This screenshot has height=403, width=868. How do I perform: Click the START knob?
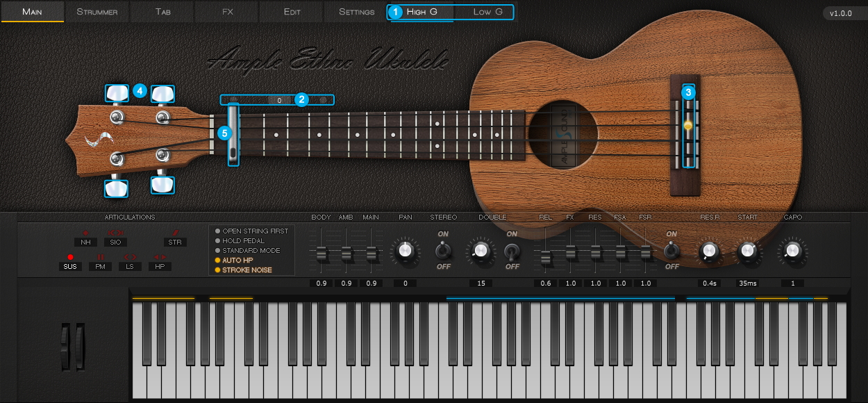click(x=747, y=250)
